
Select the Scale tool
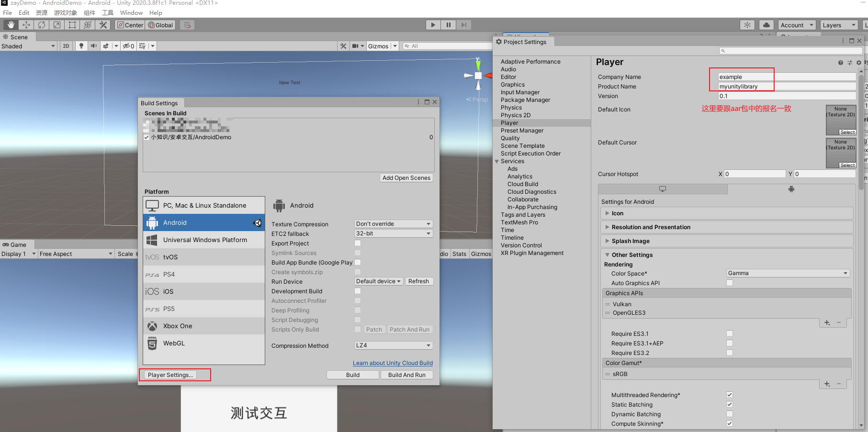click(x=56, y=25)
